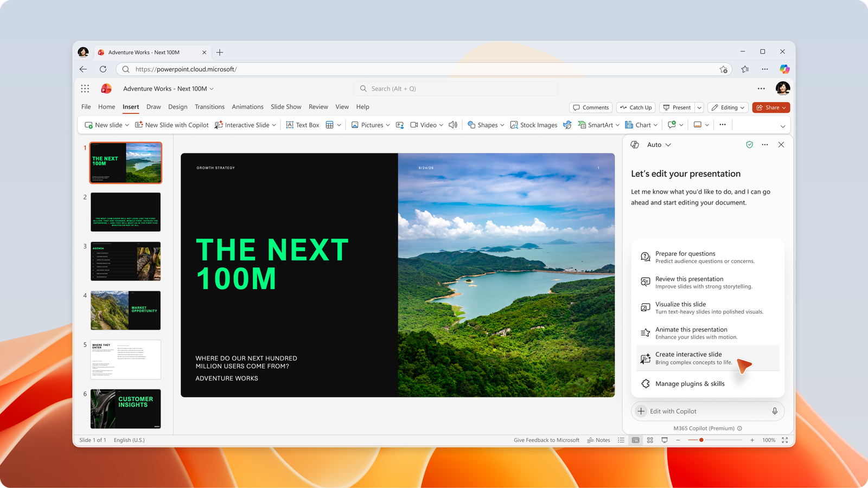Click the fit slide to window icon

click(784, 440)
